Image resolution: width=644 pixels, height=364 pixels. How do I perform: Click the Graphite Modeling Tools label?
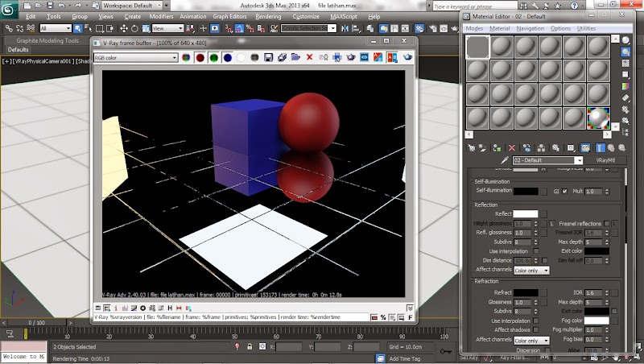pyautogui.click(x=47, y=41)
